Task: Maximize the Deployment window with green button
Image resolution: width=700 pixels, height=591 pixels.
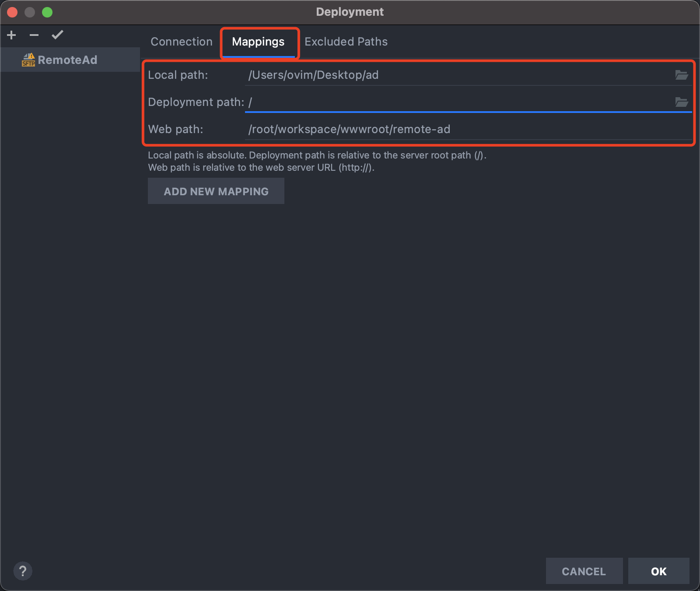Action: click(x=47, y=12)
